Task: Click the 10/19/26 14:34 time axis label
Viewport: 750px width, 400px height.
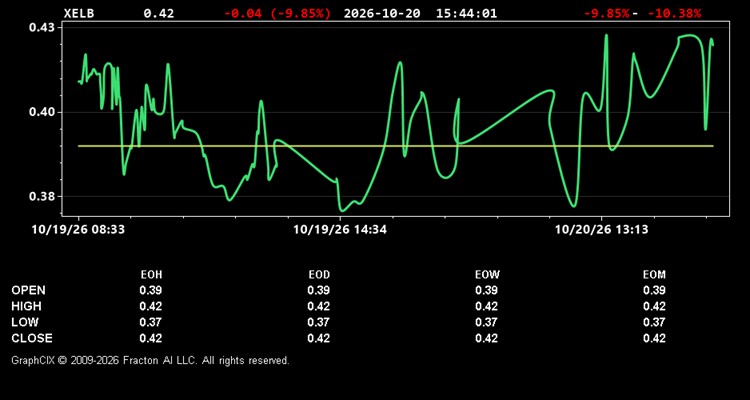Action: click(340, 230)
